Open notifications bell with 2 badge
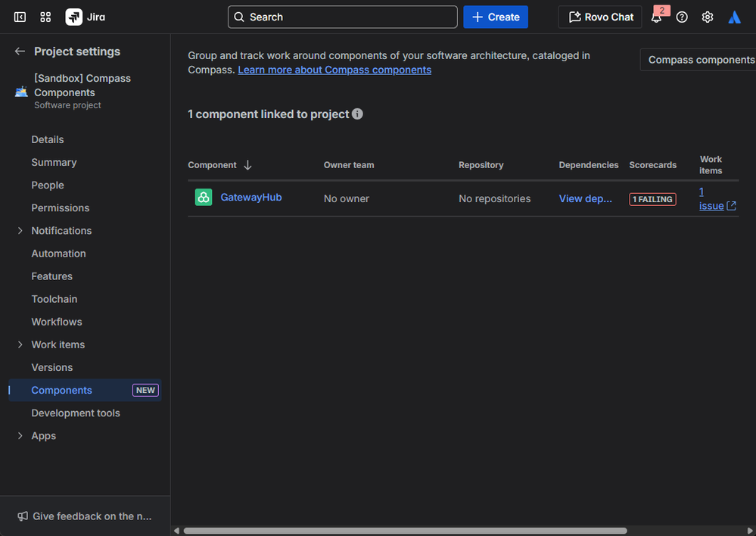Image resolution: width=756 pixels, height=536 pixels. tap(657, 16)
